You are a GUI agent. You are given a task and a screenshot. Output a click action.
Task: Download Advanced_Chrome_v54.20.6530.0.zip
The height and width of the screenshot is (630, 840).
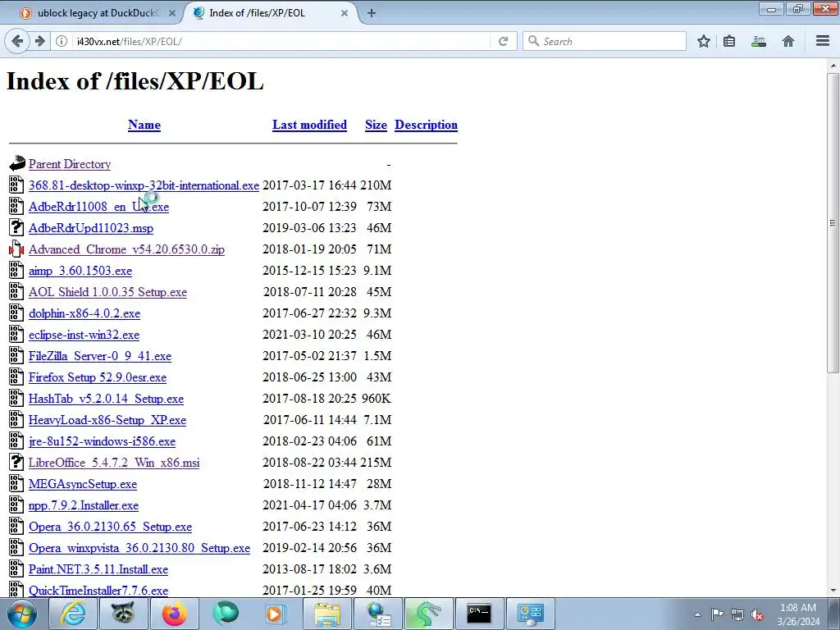pyautogui.click(x=126, y=249)
